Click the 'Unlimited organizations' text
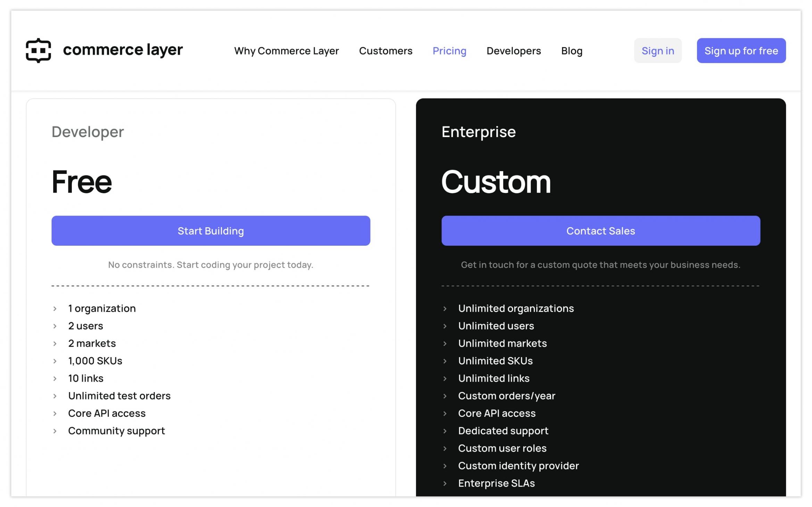The image size is (812, 507). (x=516, y=309)
